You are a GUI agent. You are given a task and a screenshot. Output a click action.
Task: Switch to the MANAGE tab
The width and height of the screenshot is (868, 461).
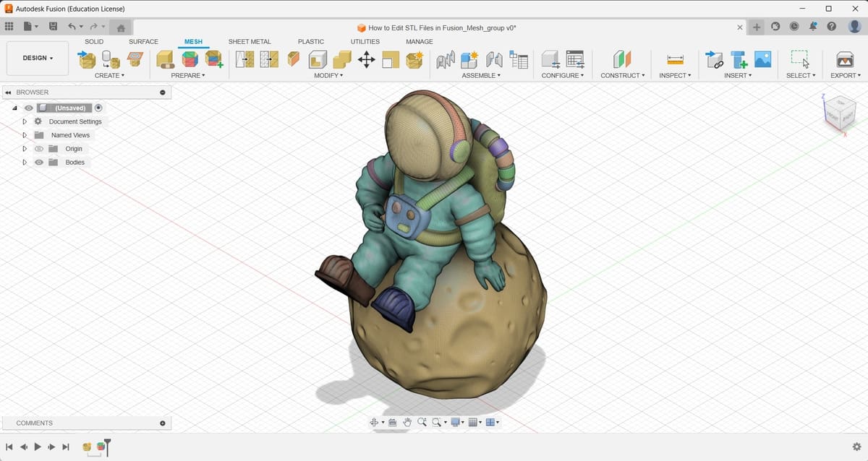(420, 42)
